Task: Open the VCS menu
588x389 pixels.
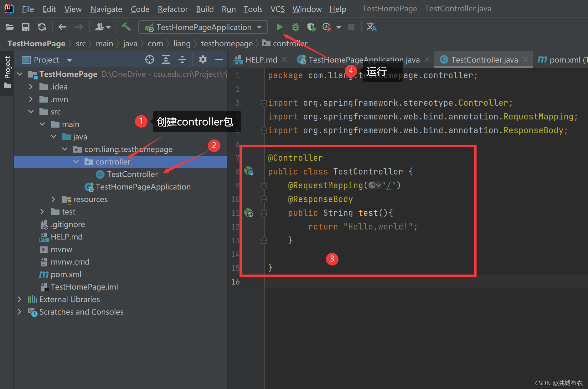Action: click(278, 9)
